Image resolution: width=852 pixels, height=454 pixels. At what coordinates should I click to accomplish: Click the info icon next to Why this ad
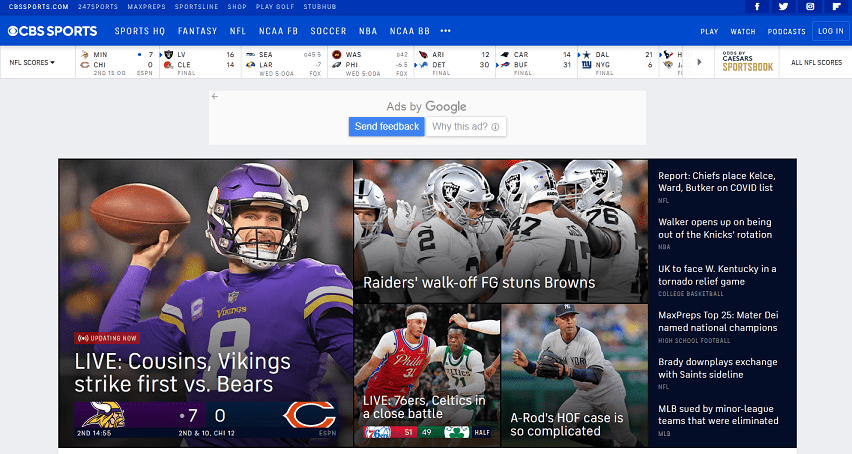pos(495,127)
